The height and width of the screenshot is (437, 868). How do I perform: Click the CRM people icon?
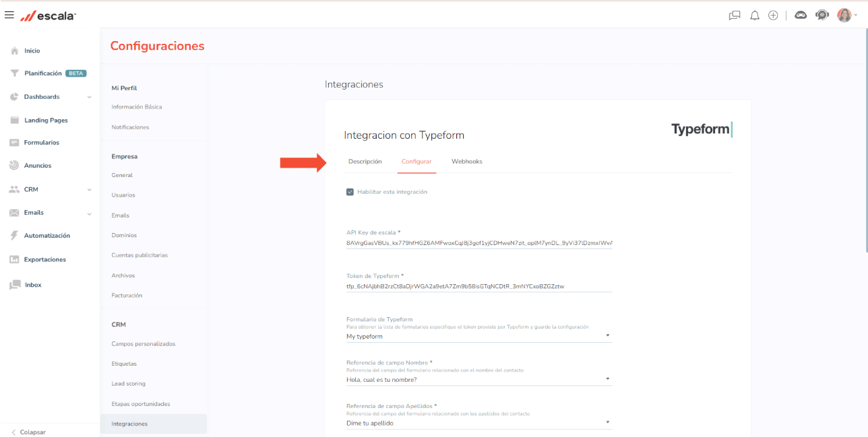[14, 190]
